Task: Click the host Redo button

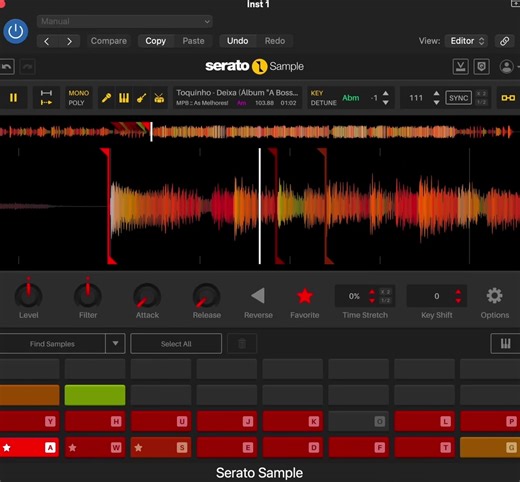Action: 275,41
